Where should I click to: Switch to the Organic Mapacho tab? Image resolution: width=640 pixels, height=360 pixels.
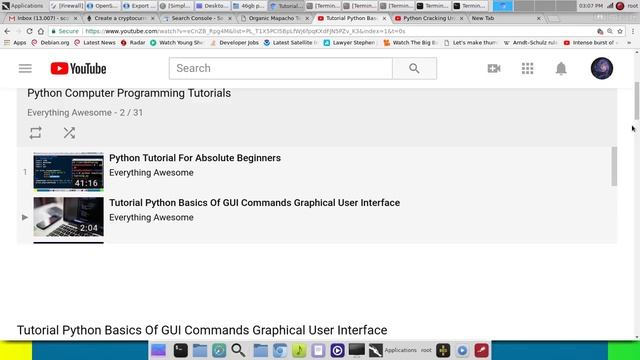(274, 18)
